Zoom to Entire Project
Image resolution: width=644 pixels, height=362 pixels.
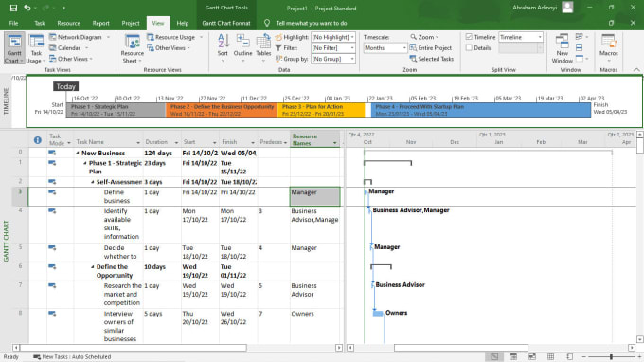pos(431,47)
